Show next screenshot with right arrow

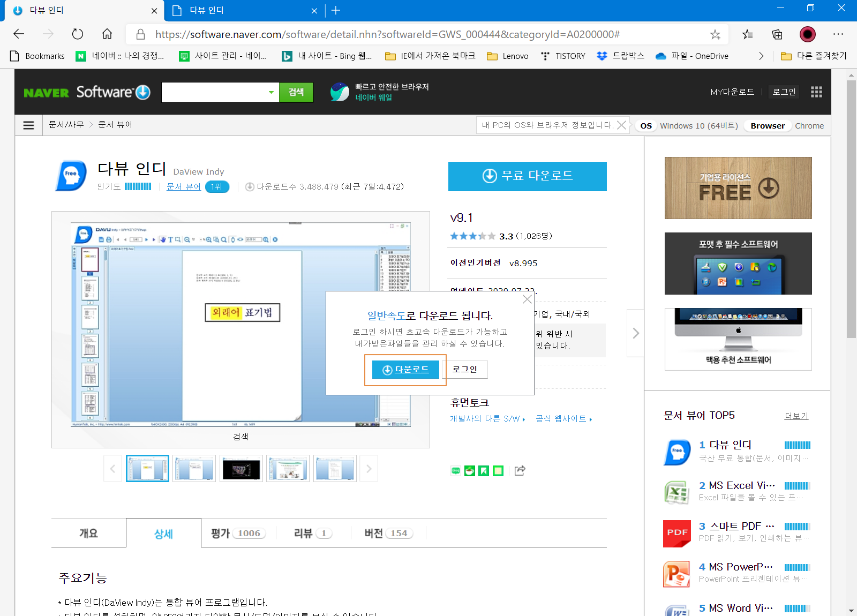pyautogui.click(x=635, y=333)
